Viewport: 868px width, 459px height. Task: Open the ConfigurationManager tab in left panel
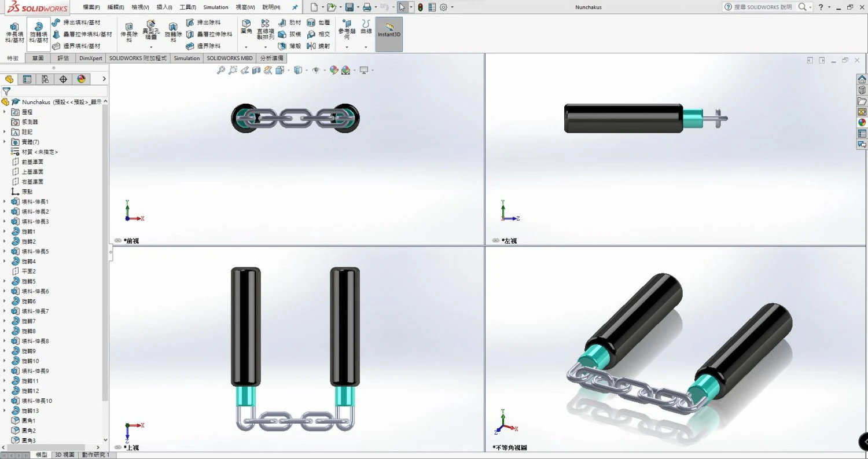point(45,79)
